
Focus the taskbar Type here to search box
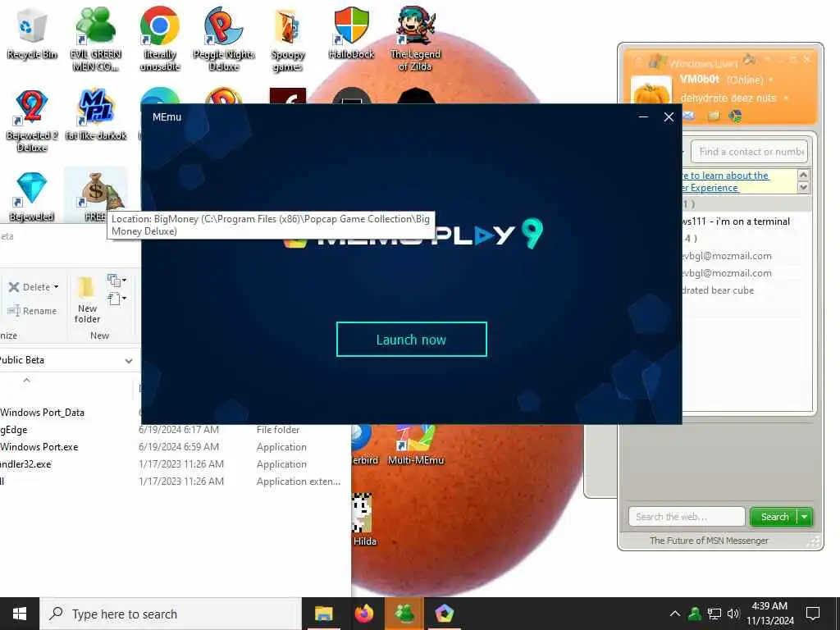coord(171,614)
